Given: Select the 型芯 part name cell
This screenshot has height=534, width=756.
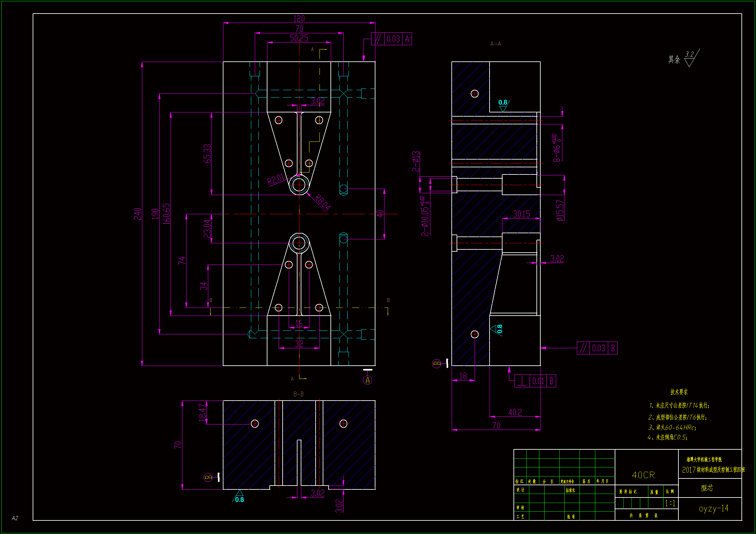Looking at the screenshot, I should [x=707, y=487].
